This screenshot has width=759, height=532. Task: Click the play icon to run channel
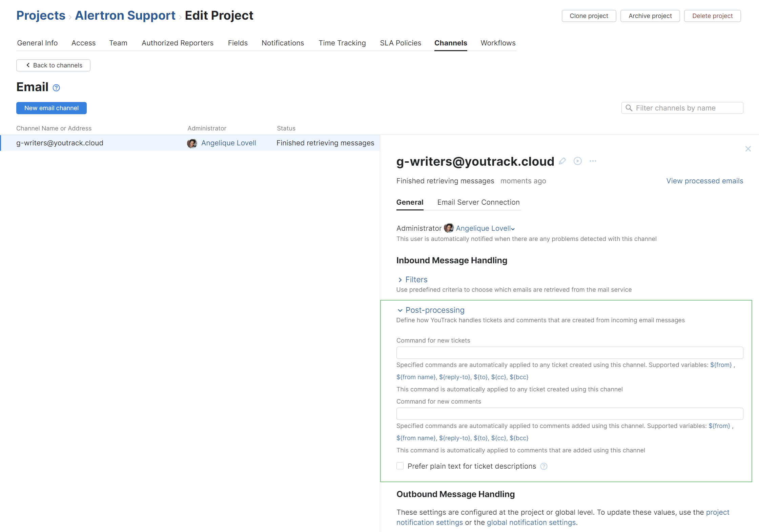tap(578, 161)
